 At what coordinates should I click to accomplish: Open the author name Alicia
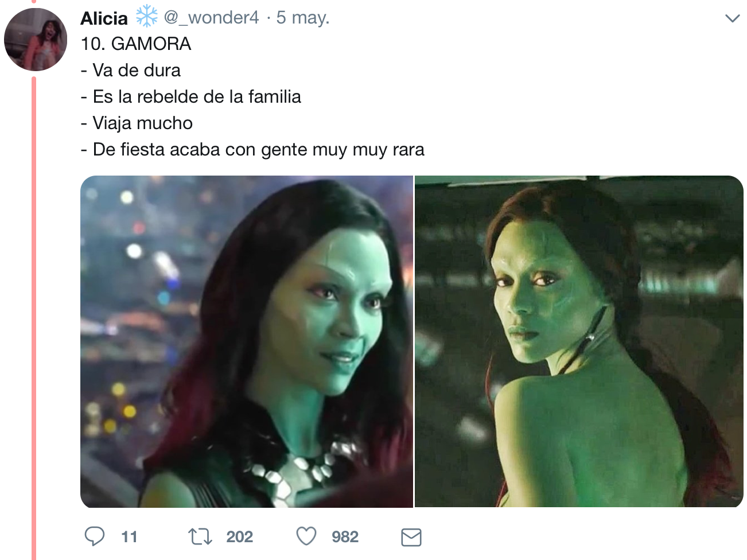click(104, 18)
